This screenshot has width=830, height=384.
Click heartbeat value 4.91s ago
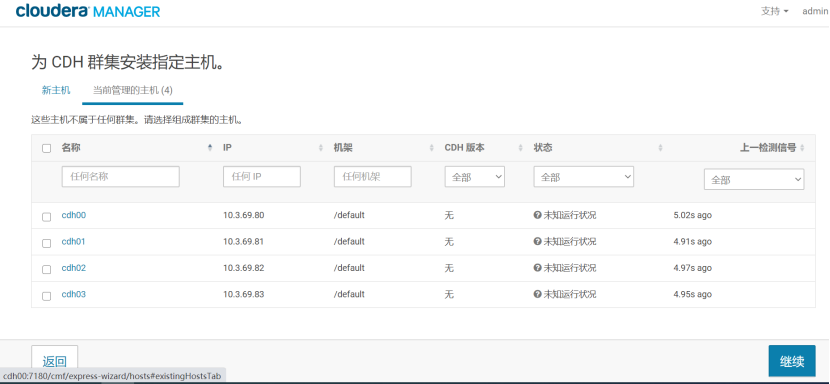click(692, 242)
